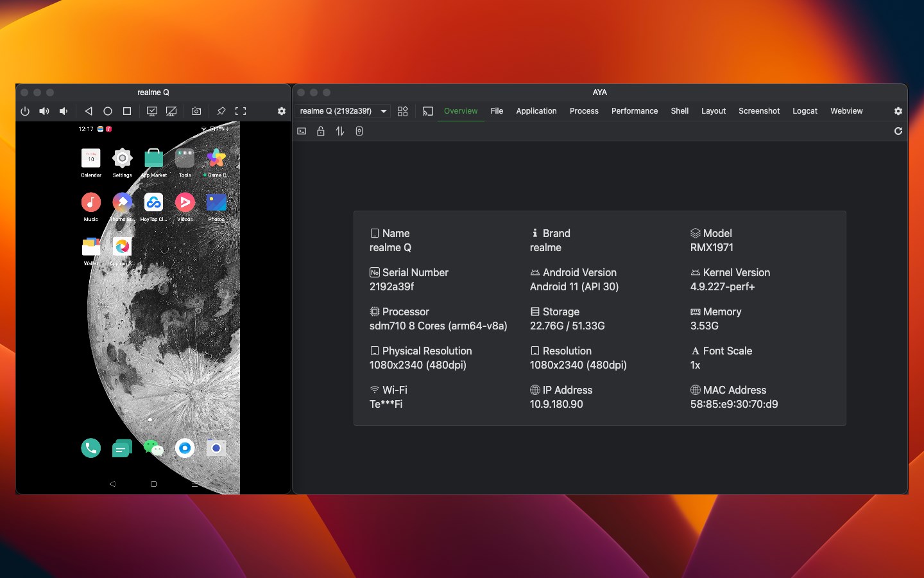Click the serial number value 2192a39f
924x578 pixels.
392,286
